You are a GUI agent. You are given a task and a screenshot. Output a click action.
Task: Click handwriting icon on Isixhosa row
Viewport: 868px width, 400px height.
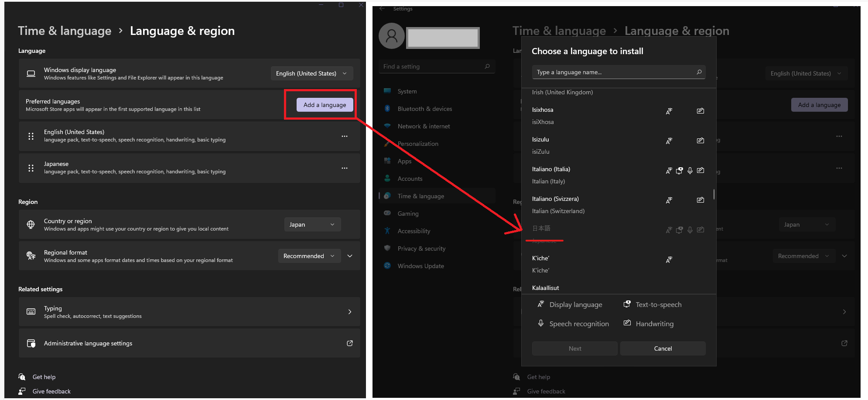[701, 111]
